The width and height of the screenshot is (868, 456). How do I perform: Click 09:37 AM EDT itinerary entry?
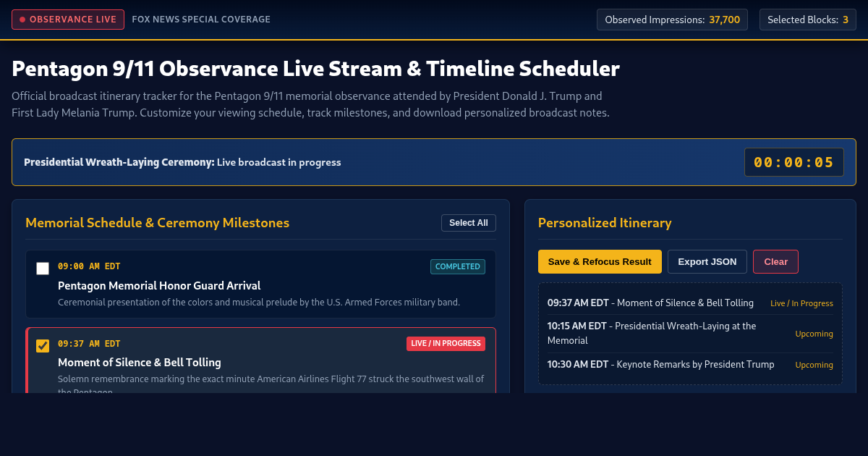tap(690, 303)
